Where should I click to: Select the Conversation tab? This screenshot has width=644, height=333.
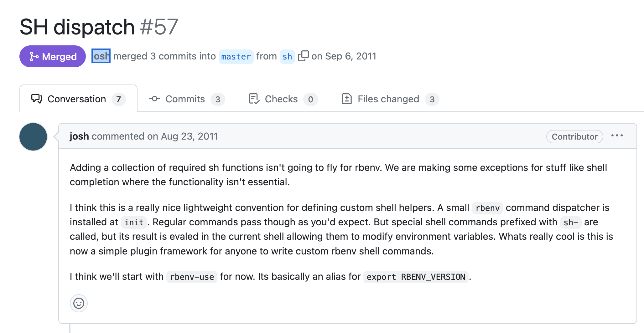(77, 99)
